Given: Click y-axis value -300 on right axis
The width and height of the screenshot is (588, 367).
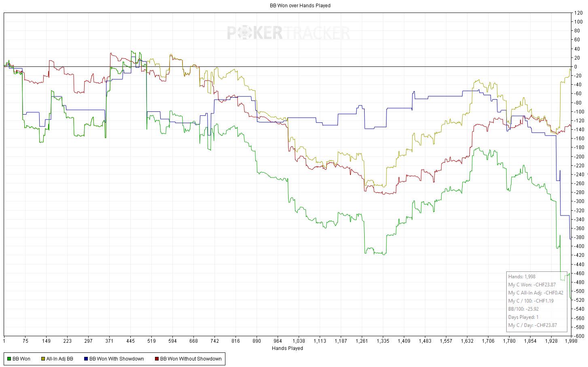Looking at the screenshot, I should pyautogui.click(x=578, y=201).
